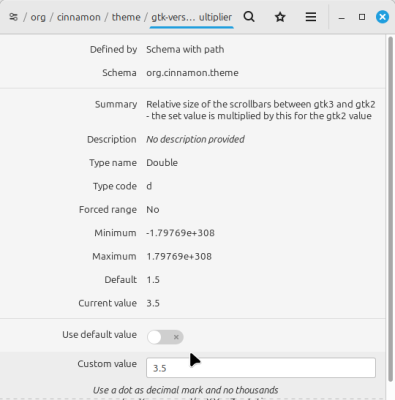Click the vertical scrollbar
395x400 pixels.
pyautogui.click(x=391, y=209)
